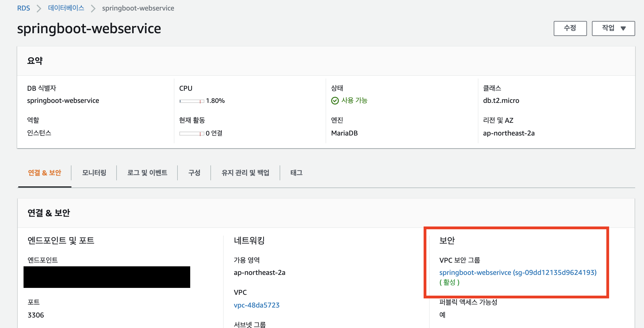
Task: Click the 사용 가능 status text
Action: pos(354,100)
